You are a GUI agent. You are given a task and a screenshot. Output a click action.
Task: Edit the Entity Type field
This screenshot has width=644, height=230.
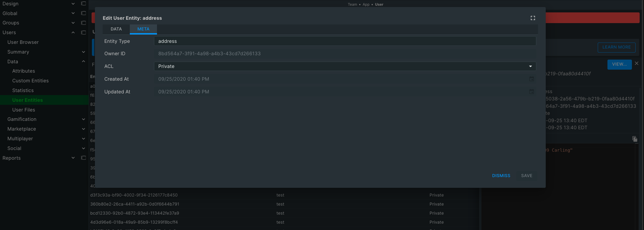tap(345, 41)
